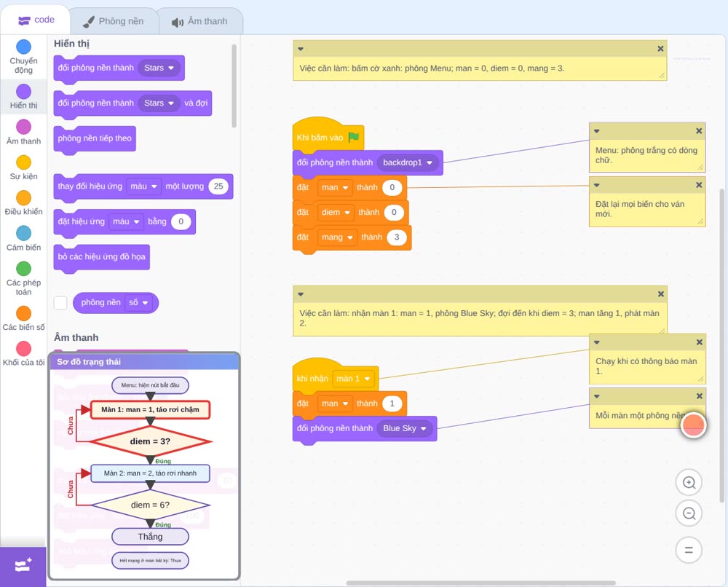Select the Cảm biến block category
This screenshot has width=728, height=587.
(23, 239)
